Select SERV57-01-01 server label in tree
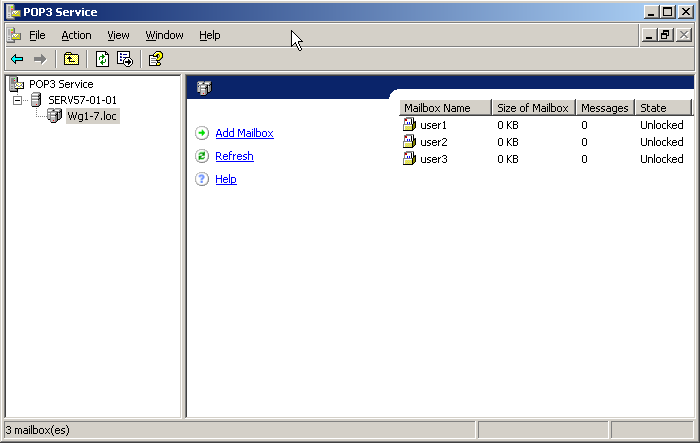Image resolution: width=700 pixels, height=443 pixels. (x=82, y=100)
